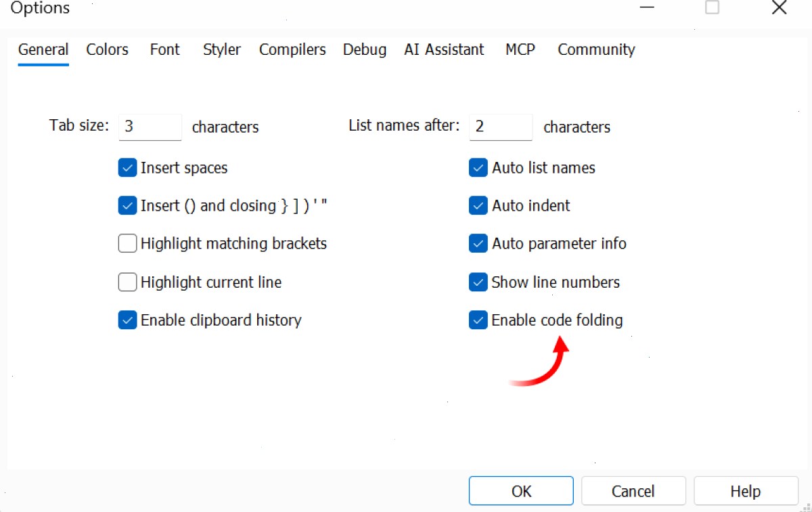This screenshot has height=512, width=812.
Task: Uncheck Insert spaces option
Action: pos(127,168)
